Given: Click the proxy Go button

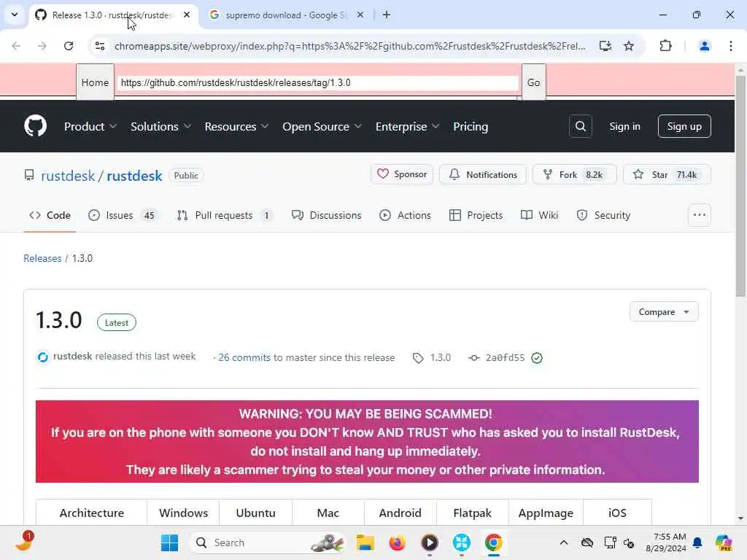Looking at the screenshot, I should pos(533,82).
